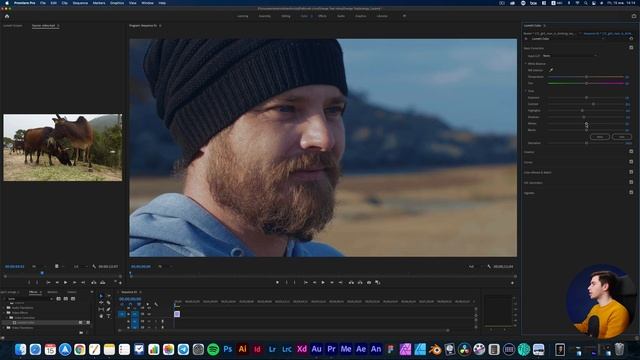
Task: Toggle the Curves section checkbox
Action: tap(631, 162)
